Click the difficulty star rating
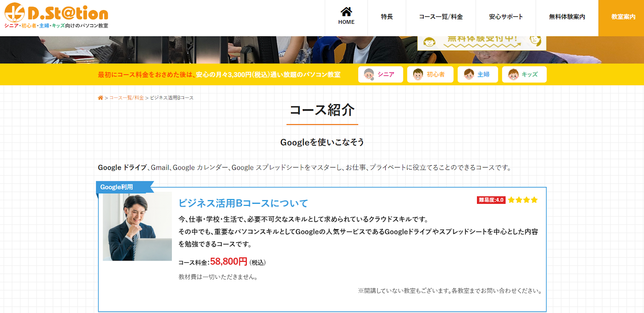The height and width of the screenshot is (313, 644). click(x=522, y=200)
